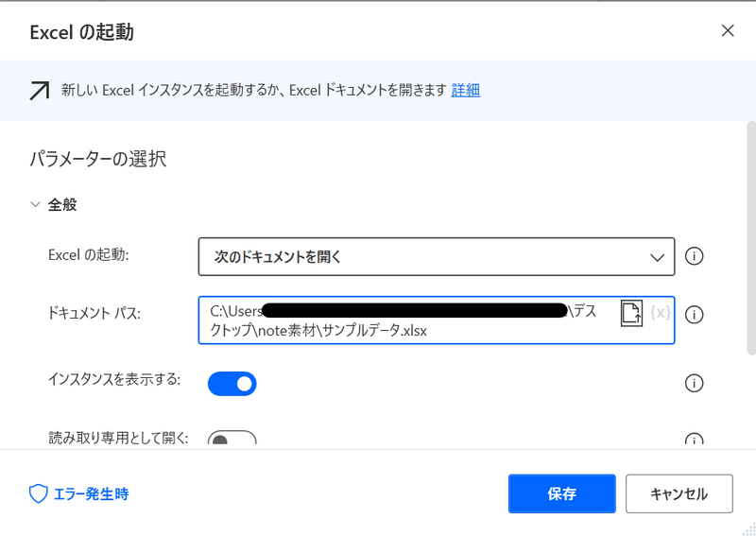756x536 pixels.
Task: Open the 詳細 help link
Action: pos(465,90)
